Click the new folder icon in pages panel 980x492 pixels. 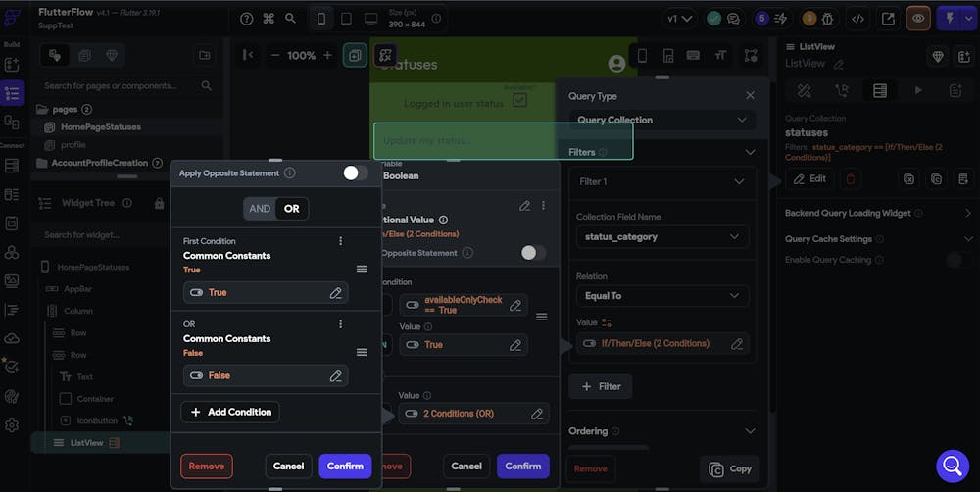(205, 55)
